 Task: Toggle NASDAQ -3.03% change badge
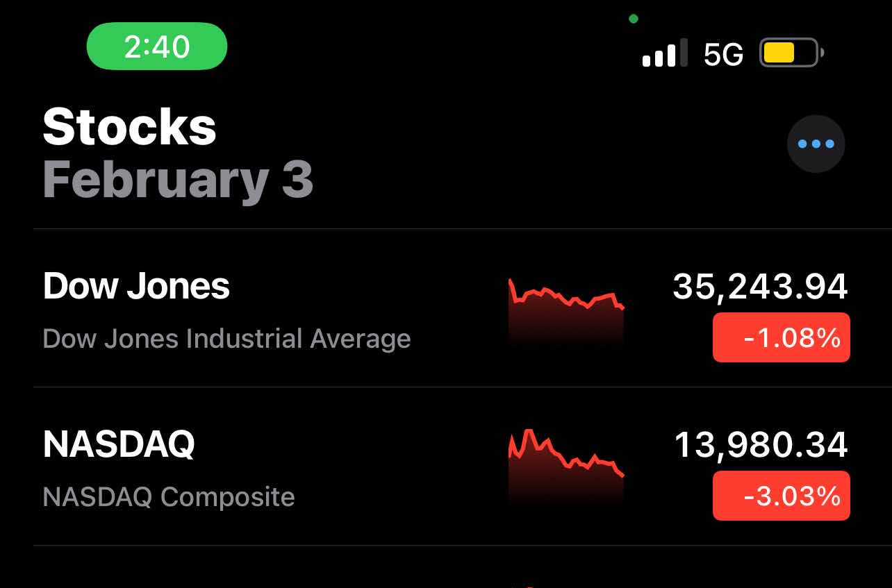coord(782,496)
